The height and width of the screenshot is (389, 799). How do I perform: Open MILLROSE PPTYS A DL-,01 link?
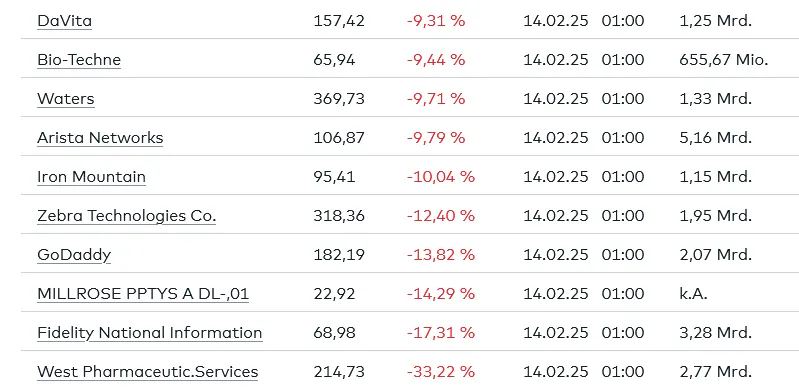[143, 294]
